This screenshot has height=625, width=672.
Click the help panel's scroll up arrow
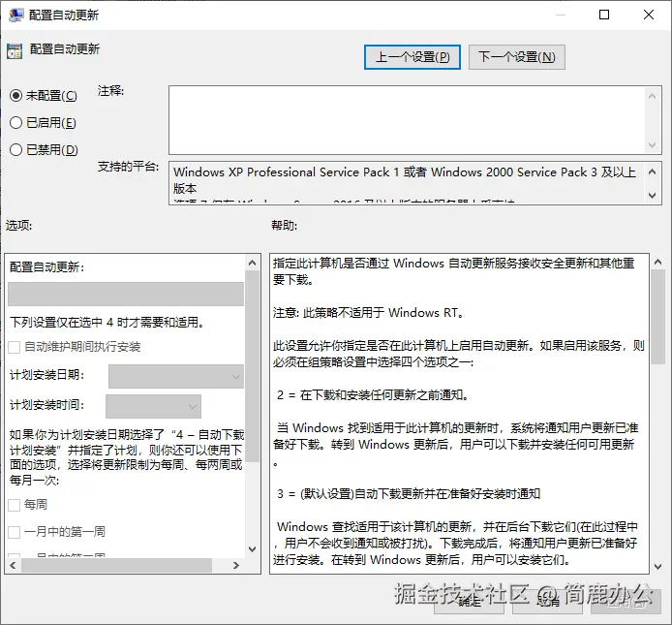657,262
